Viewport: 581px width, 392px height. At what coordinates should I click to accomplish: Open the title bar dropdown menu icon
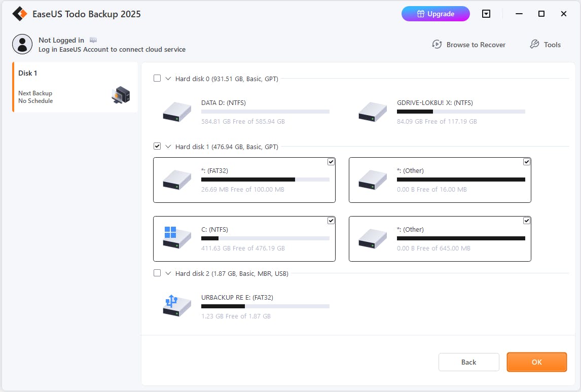click(x=486, y=14)
